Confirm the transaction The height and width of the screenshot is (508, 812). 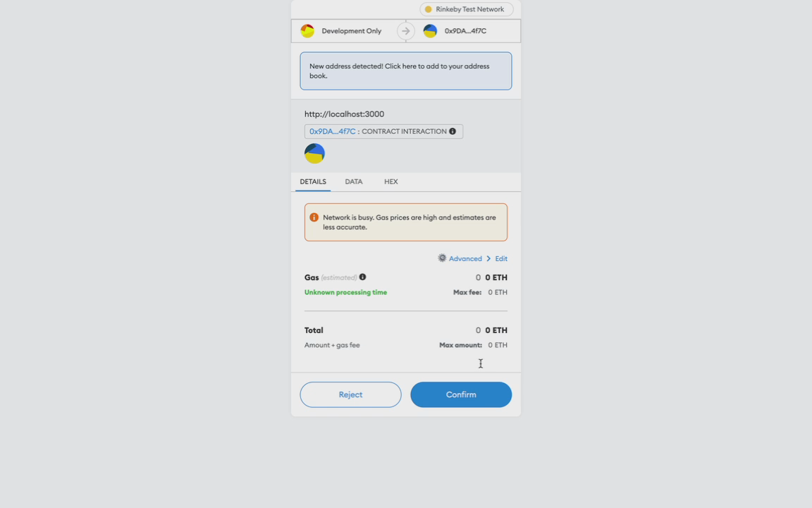pos(461,394)
